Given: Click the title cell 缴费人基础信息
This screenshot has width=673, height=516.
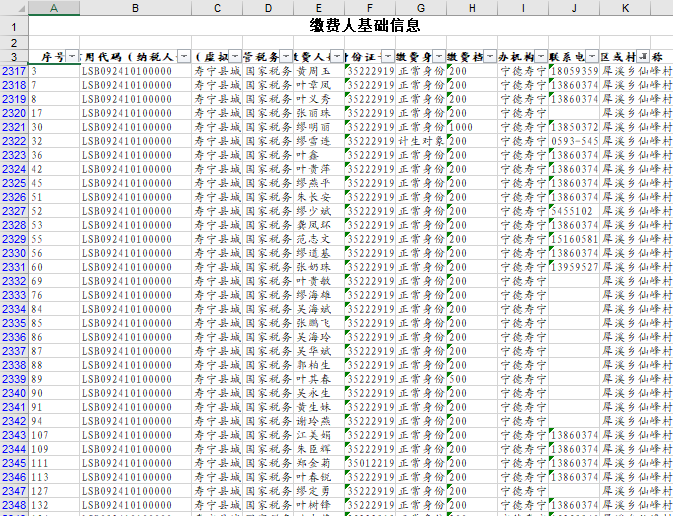Looking at the screenshot, I should [365, 26].
